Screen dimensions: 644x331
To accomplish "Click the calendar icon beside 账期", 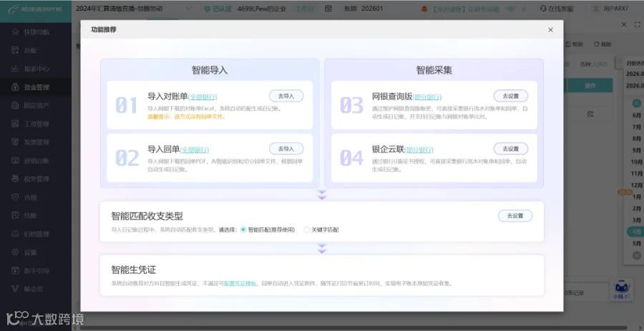I will click(328, 8).
